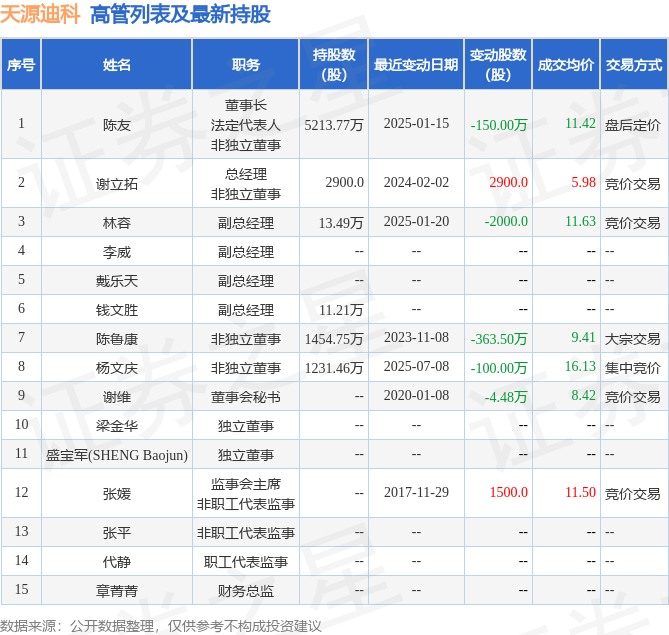Image resolution: width=669 pixels, height=635 pixels.
Task: Click the average price 11.50
Action: pos(580,492)
